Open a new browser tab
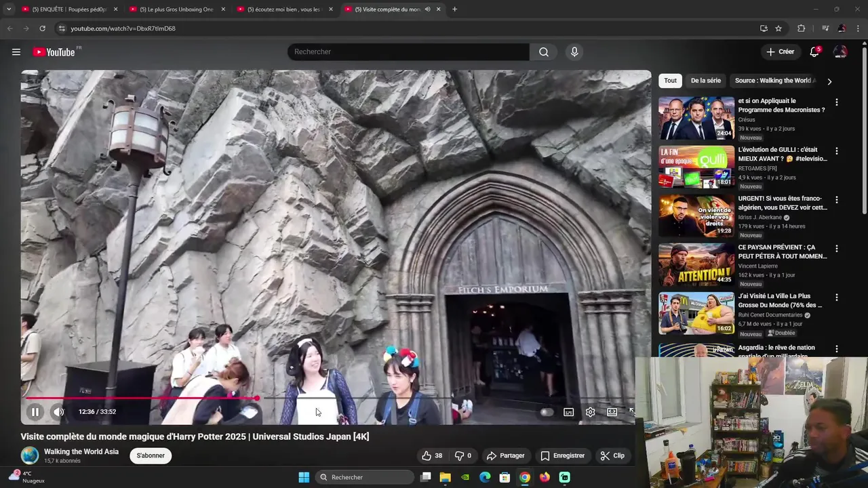Screen dimensions: 868x488 454,9
